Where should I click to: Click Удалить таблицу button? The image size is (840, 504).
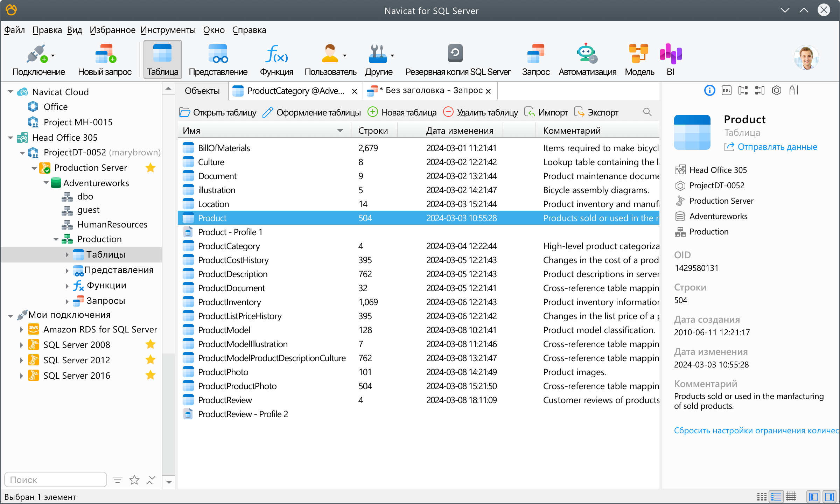pyautogui.click(x=480, y=112)
